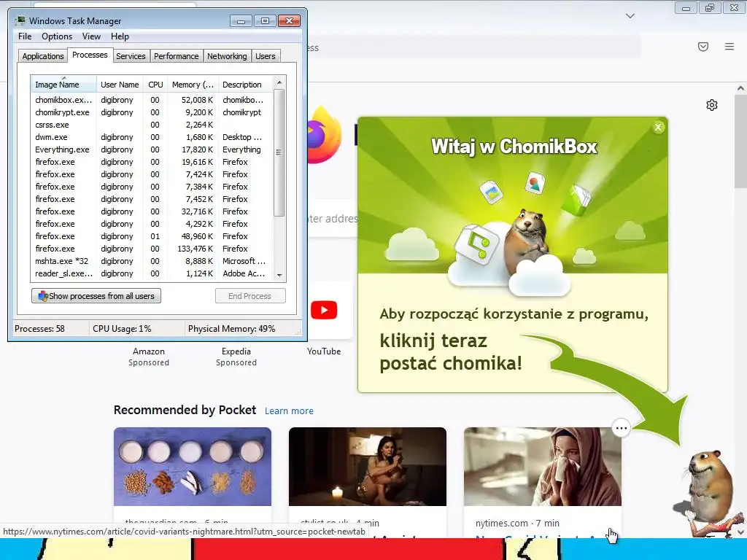Viewport: 747px width, 560px height.
Task: Click the Firefox page scroll-up arrow
Action: (740, 88)
